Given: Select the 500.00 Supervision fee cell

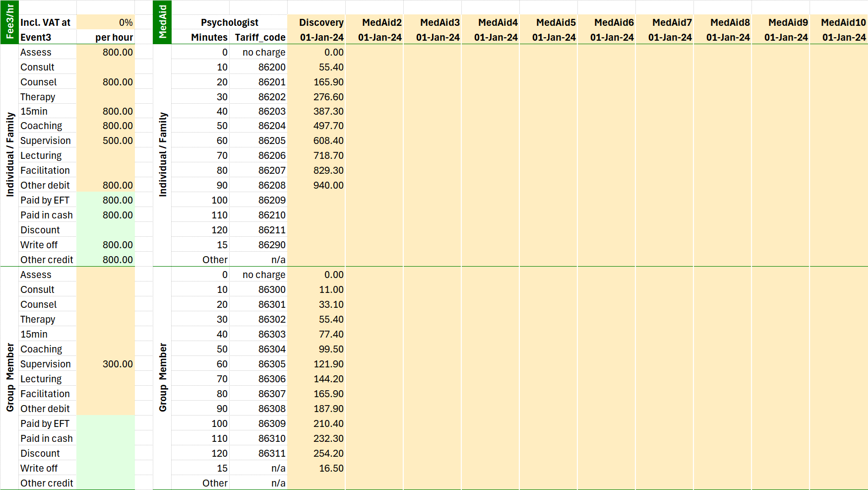Looking at the screenshot, I should pos(106,140).
